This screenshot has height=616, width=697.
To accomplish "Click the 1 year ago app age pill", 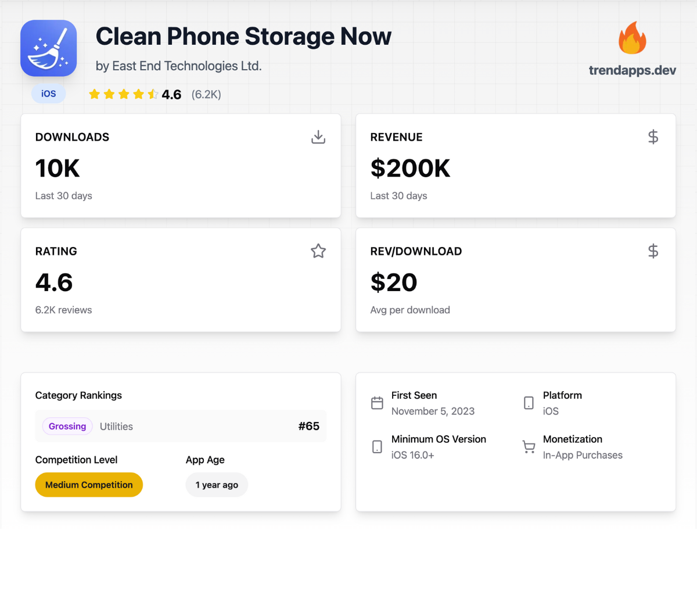I will tap(217, 485).
